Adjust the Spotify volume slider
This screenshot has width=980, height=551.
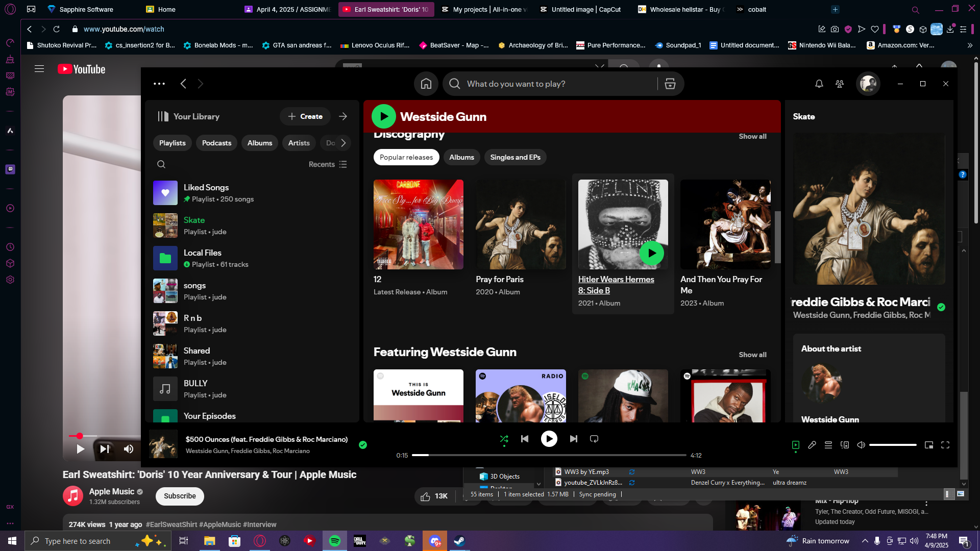point(893,445)
